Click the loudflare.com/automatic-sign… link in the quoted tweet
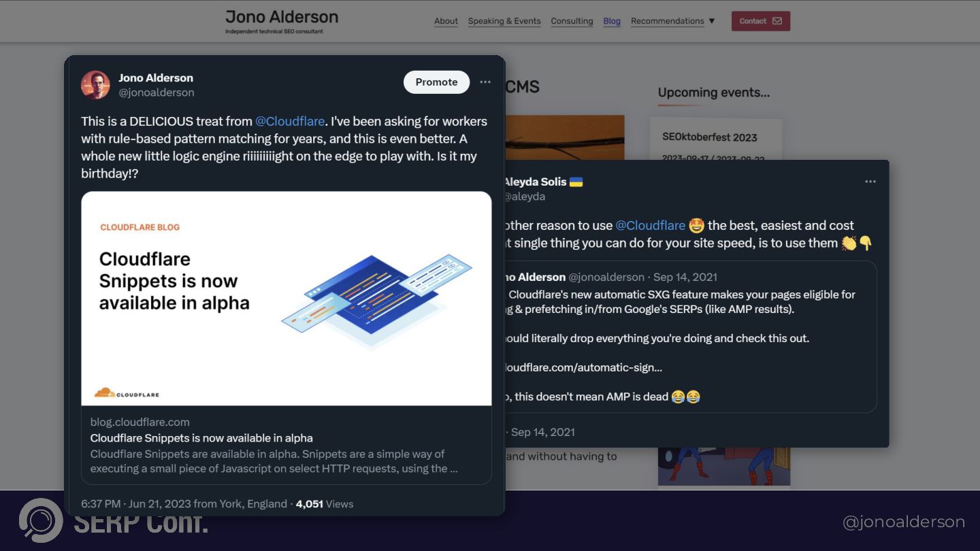The height and width of the screenshot is (551, 980). (x=583, y=367)
